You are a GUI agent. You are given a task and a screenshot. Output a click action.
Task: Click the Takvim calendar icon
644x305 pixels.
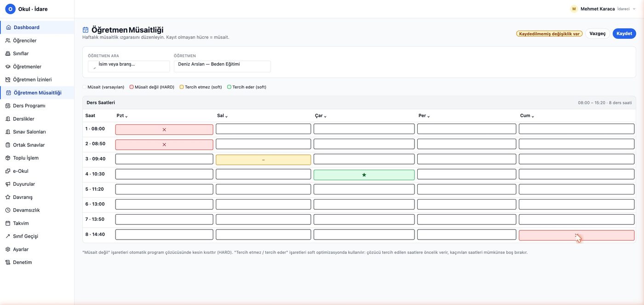point(8,223)
